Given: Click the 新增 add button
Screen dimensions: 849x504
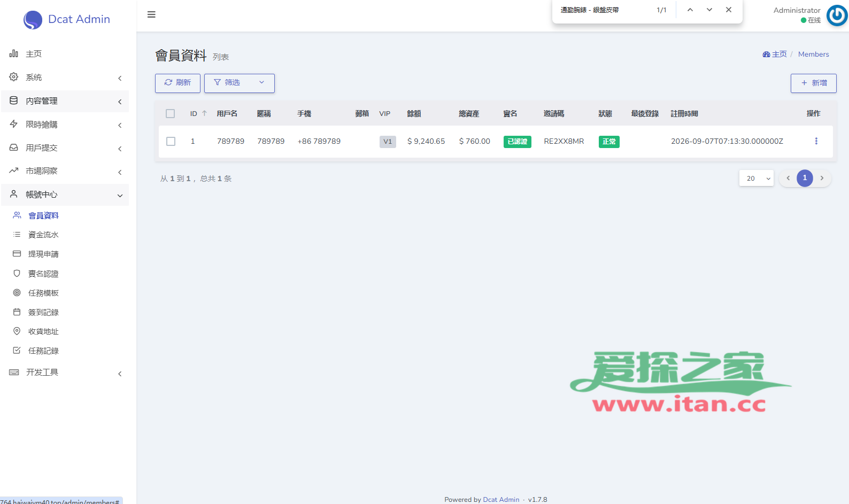Looking at the screenshot, I should (814, 83).
